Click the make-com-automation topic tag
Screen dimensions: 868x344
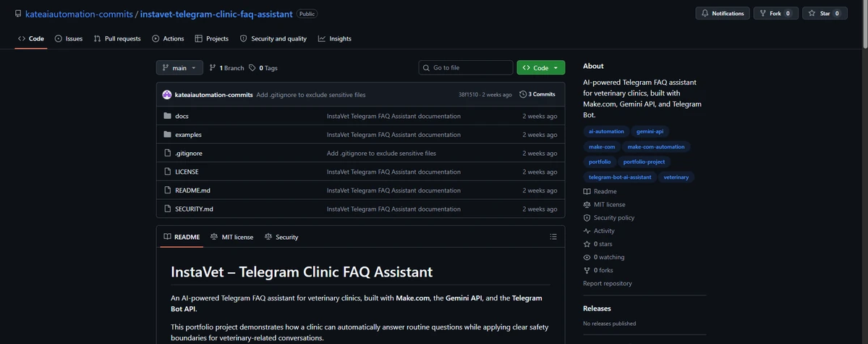coord(656,146)
